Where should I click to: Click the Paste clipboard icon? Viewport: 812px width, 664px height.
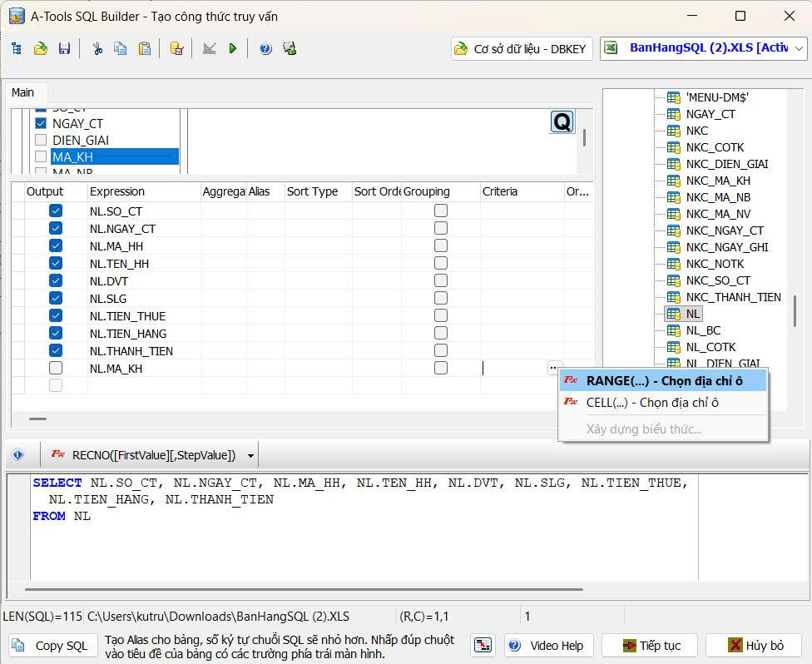(145, 49)
